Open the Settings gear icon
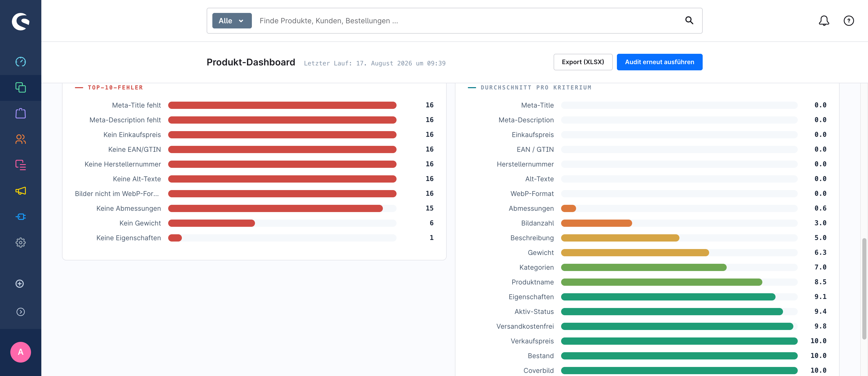This screenshot has width=868, height=376. pyautogui.click(x=21, y=243)
